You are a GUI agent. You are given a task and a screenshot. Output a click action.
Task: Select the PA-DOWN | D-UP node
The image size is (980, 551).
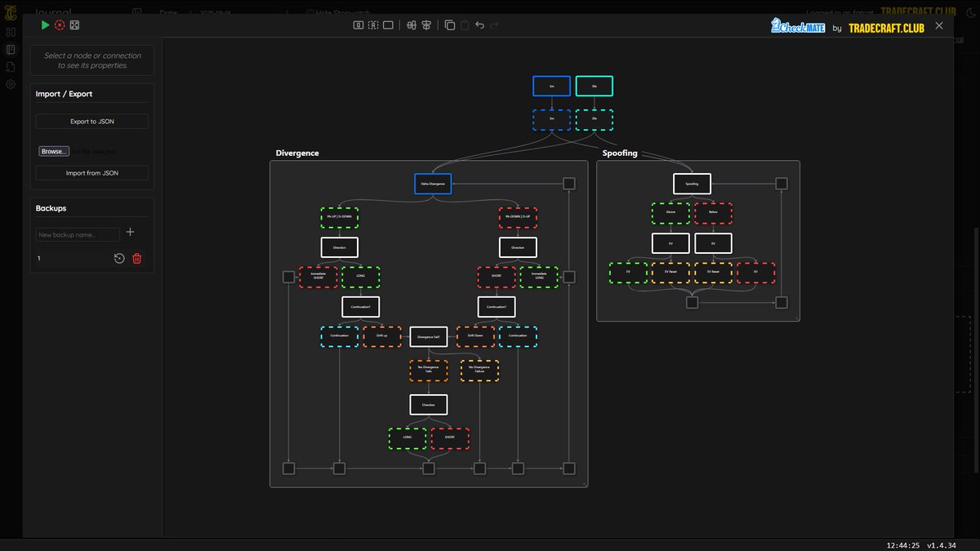[x=518, y=217]
